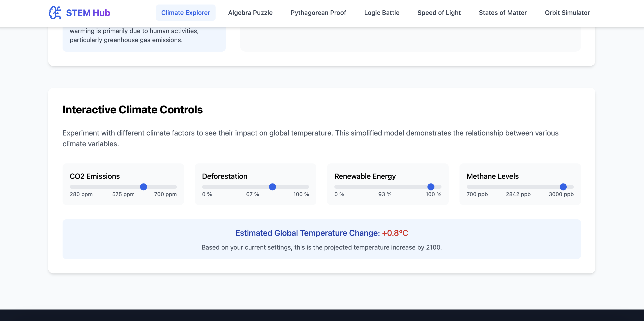Click the STEM Hub title link
Viewport: 644px width, 321px height.
pyautogui.click(x=88, y=13)
